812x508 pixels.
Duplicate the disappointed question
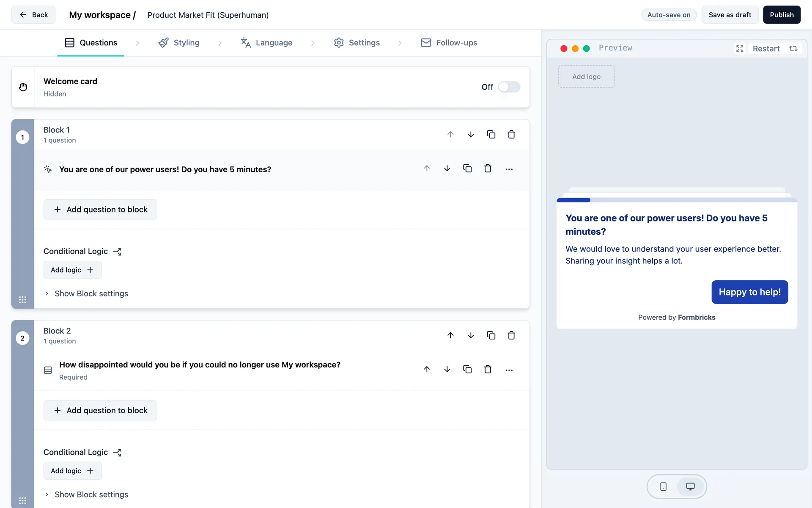(x=467, y=370)
